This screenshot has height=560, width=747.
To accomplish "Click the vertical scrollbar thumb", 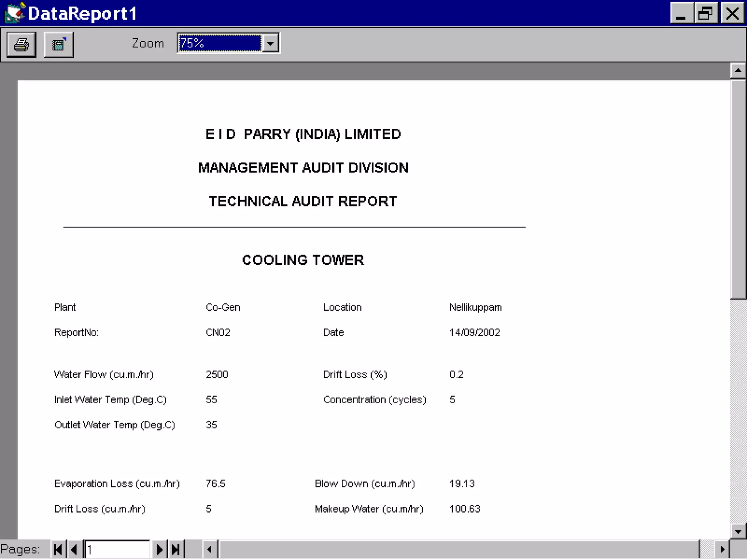I will [x=738, y=190].
